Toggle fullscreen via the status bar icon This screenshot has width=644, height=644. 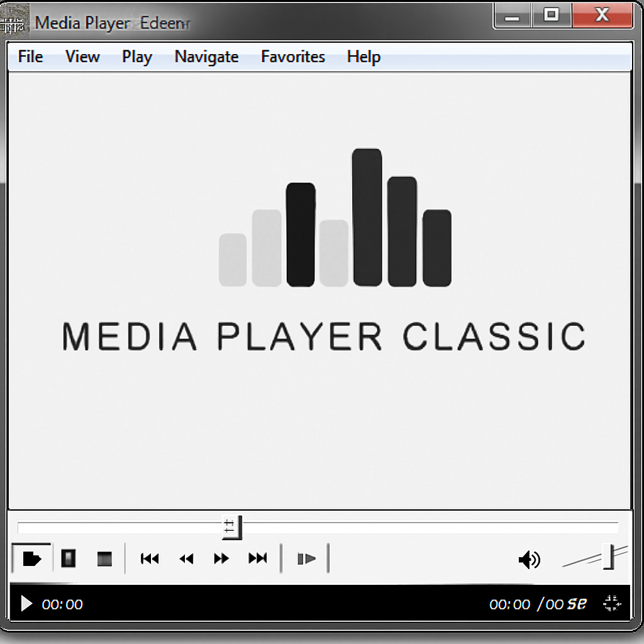pos(611,604)
